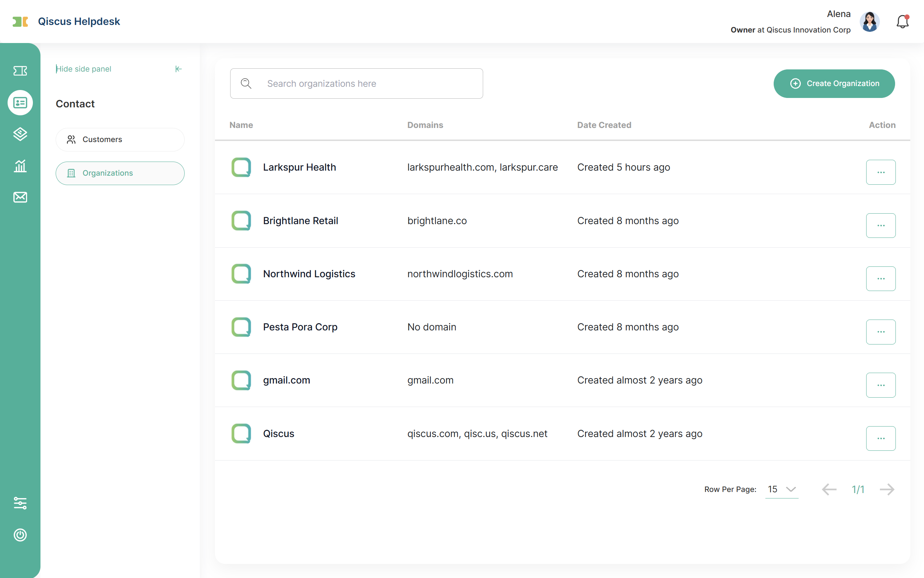Click Qiscus organization logo
Screen dimensions: 924x578
coord(241,433)
